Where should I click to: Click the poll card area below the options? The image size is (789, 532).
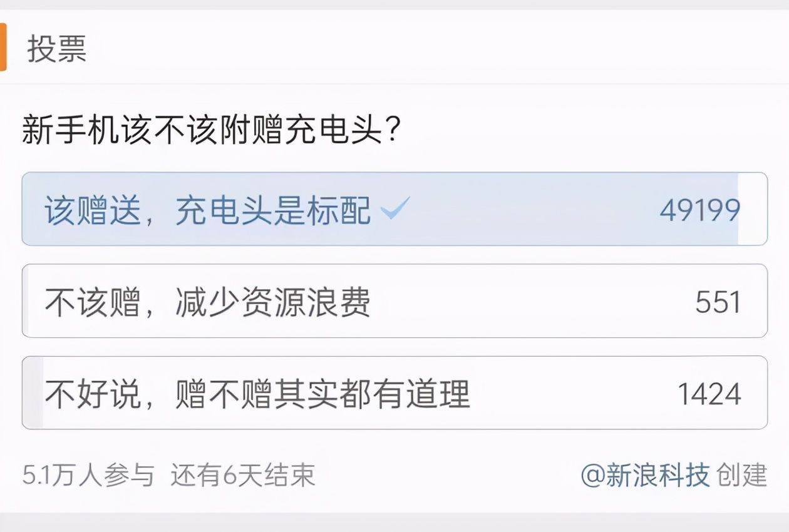click(x=394, y=444)
